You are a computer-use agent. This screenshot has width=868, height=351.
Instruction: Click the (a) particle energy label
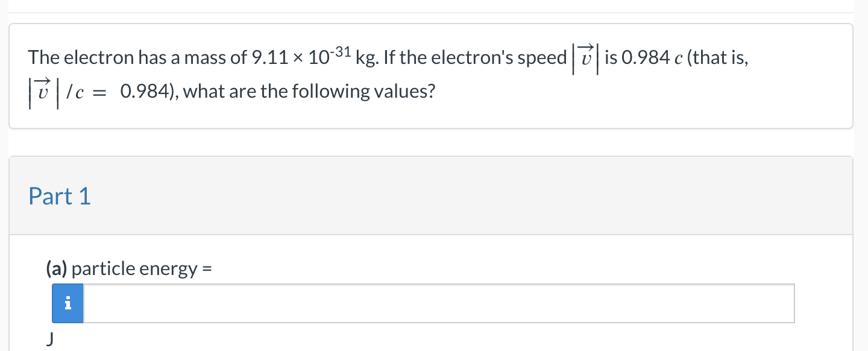(x=128, y=268)
